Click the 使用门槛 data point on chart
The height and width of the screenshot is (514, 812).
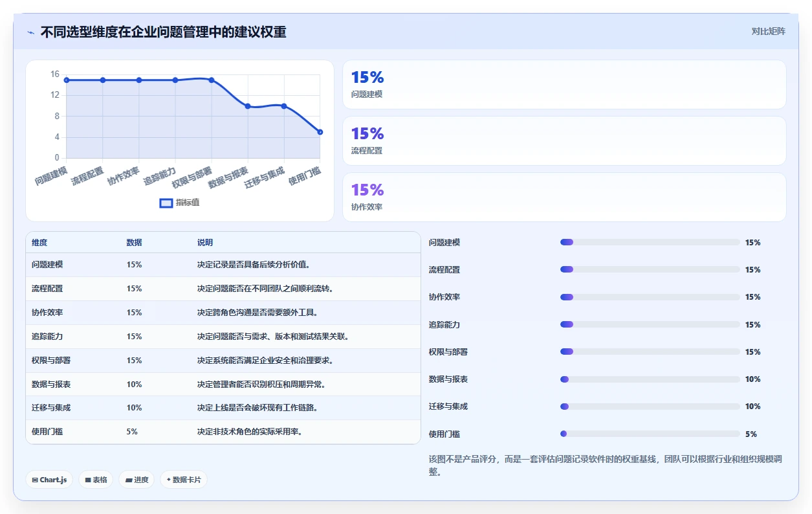point(320,132)
